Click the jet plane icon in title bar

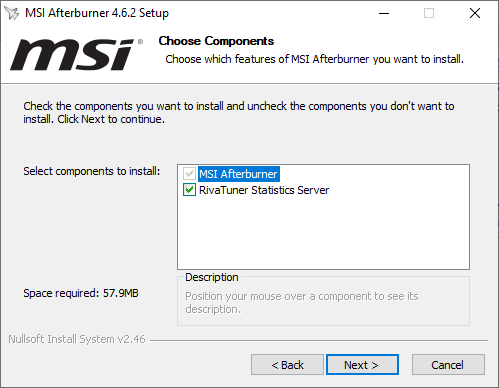(x=12, y=13)
